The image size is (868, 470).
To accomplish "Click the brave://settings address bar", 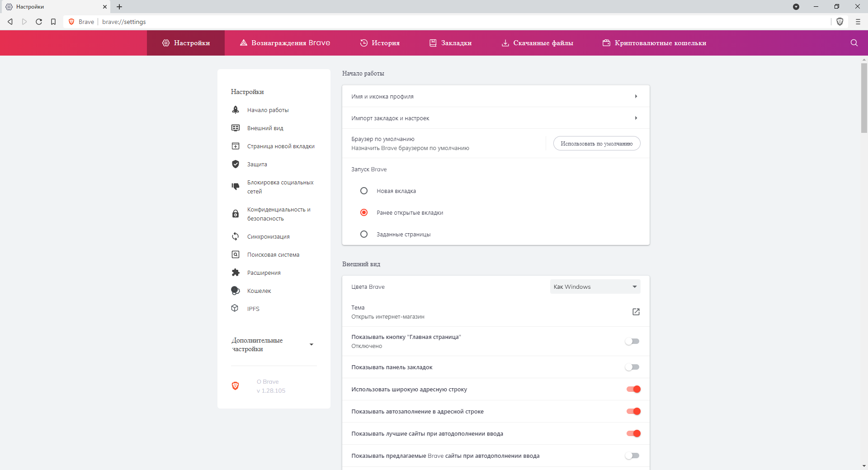I will (x=448, y=22).
